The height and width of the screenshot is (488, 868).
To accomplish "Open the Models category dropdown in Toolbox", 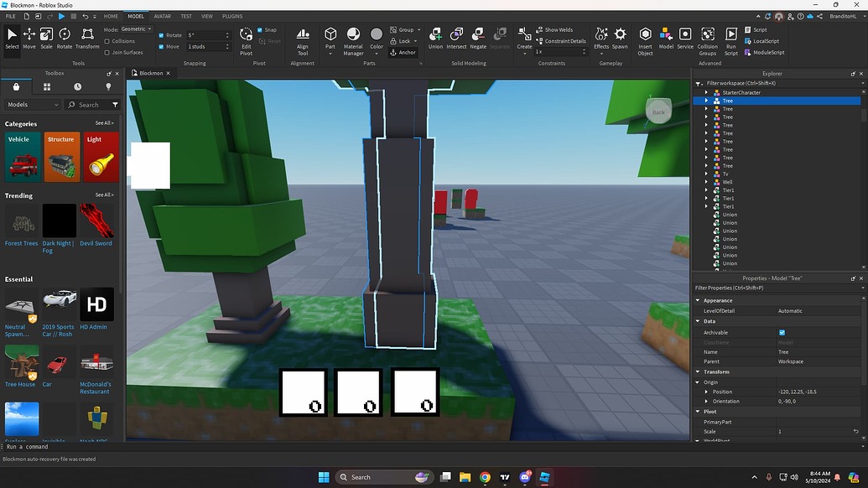I will (x=33, y=105).
